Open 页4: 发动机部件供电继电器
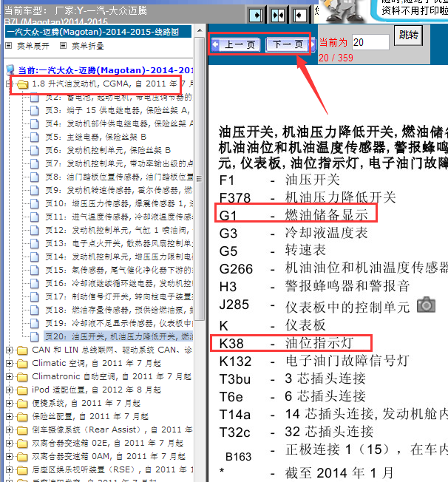The width and height of the screenshot is (448, 482). pyautogui.click(x=119, y=123)
